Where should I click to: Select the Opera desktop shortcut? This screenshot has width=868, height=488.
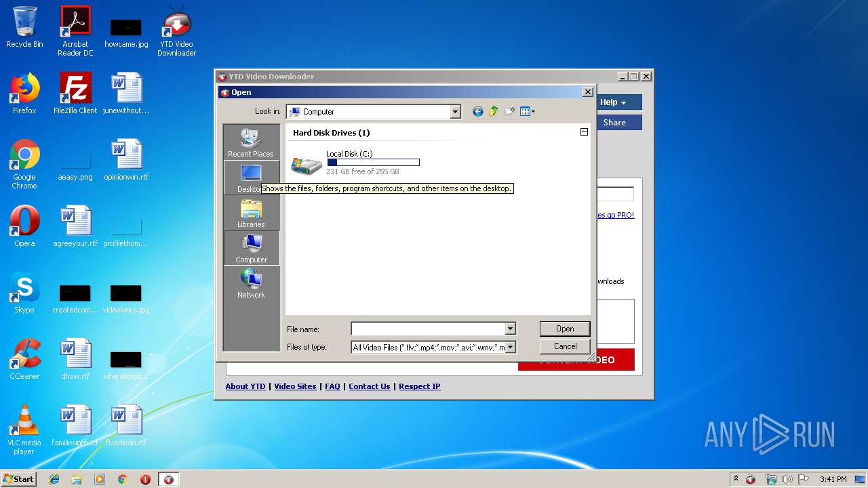coord(24,226)
